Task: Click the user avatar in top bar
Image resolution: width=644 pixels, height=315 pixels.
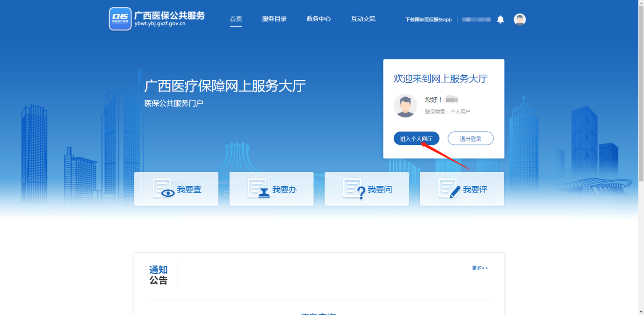Action: click(520, 19)
